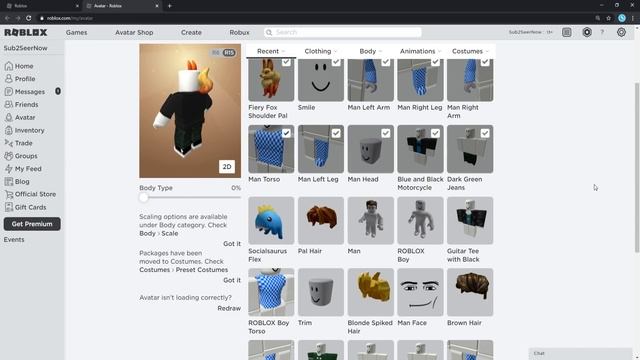The height and width of the screenshot is (360, 640).
Task: Uncheck Man Left Arm item
Action: tap(386, 62)
